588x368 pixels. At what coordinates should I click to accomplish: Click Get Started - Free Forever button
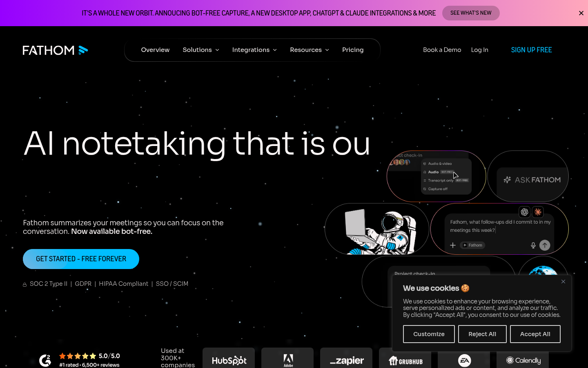pyautogui.click(x=81, y=259)
